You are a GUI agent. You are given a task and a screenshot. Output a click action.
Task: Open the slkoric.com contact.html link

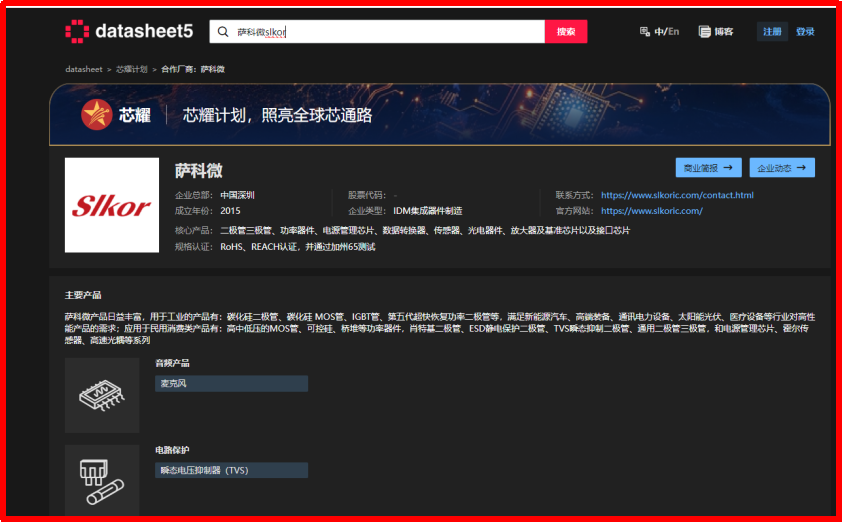click(x=677, y=195)
